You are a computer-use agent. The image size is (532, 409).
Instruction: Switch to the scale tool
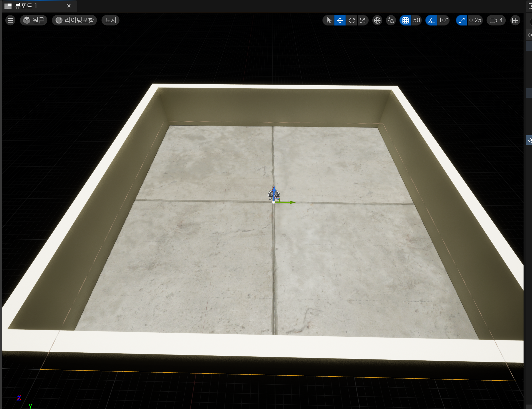pos(363,20)
